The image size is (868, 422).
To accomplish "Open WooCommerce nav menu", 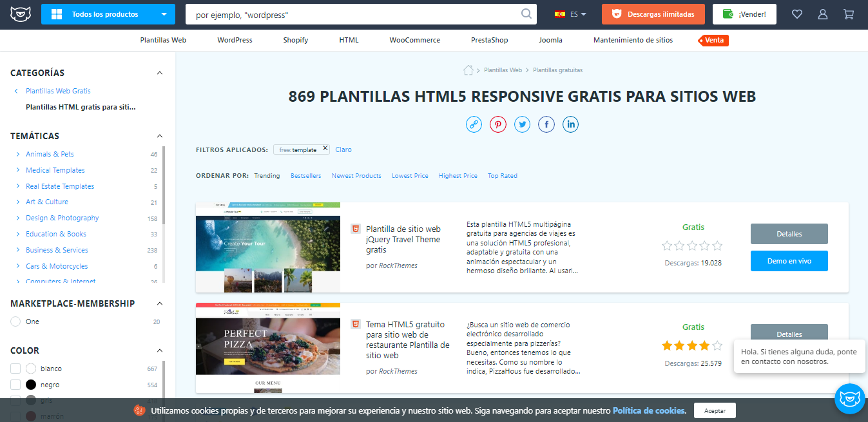I will pyautogui.click(x=415, y=40).
